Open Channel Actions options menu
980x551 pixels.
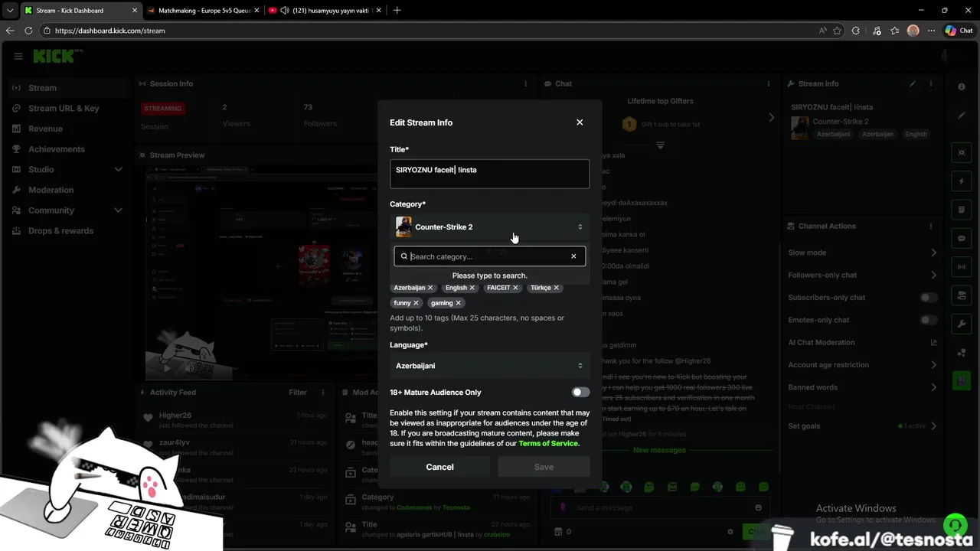point(931,227)
